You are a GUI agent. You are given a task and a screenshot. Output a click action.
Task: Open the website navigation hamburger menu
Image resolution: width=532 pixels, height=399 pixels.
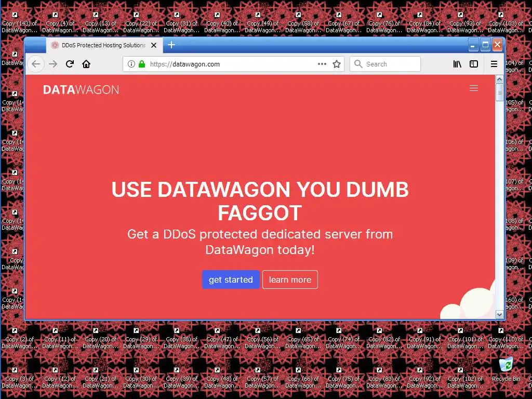click(474, 88)
